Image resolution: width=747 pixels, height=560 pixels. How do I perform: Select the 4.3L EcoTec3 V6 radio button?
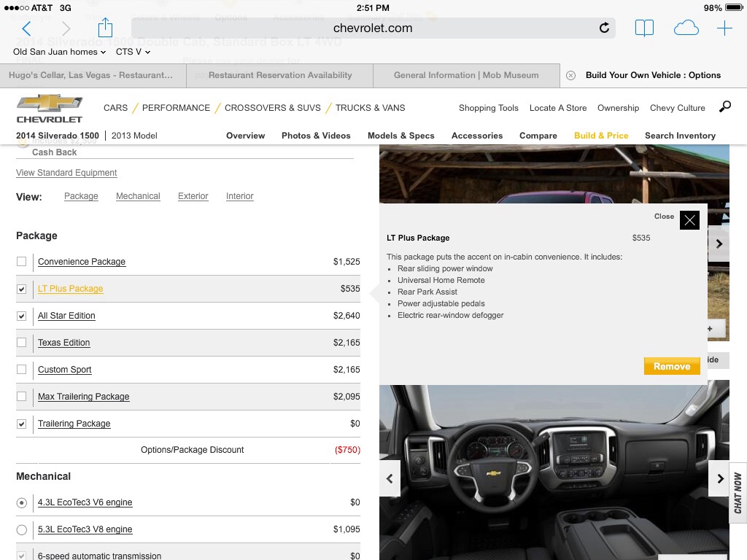21,502
